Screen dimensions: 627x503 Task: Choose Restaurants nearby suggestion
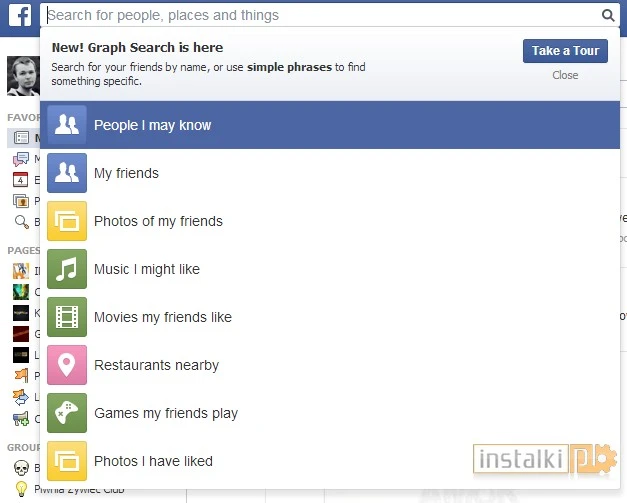(330, 365)
